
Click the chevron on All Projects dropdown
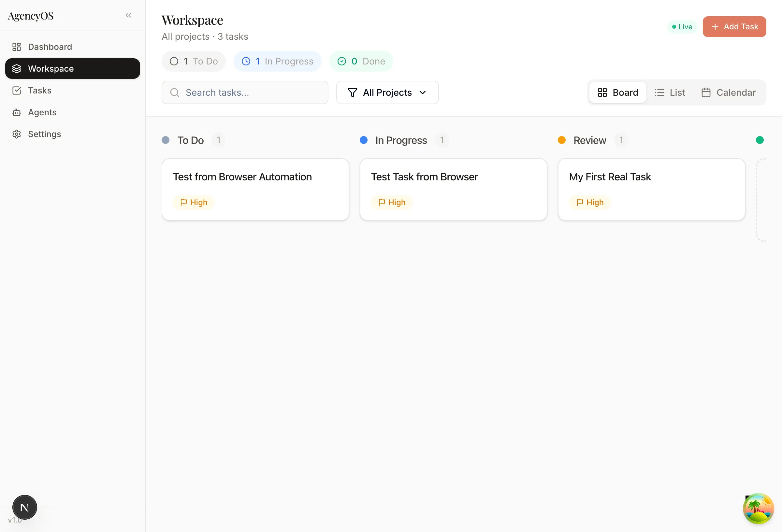tap(423, 92)
